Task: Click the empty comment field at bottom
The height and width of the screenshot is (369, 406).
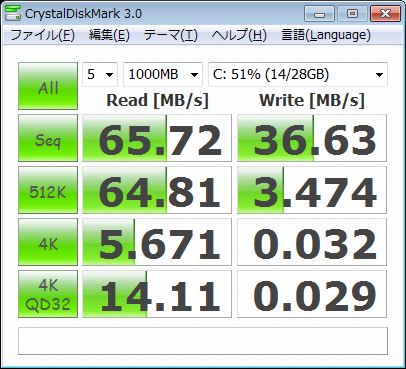Action: pyautogui.click(x=203, y=341)
